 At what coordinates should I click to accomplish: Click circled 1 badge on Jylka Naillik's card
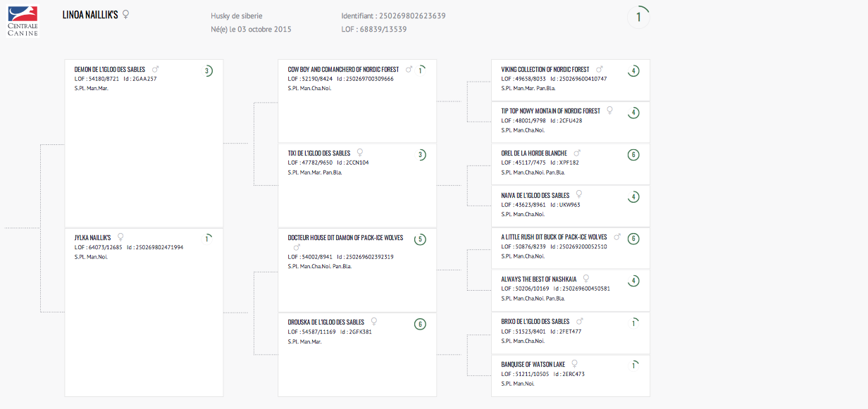[207, 239]
